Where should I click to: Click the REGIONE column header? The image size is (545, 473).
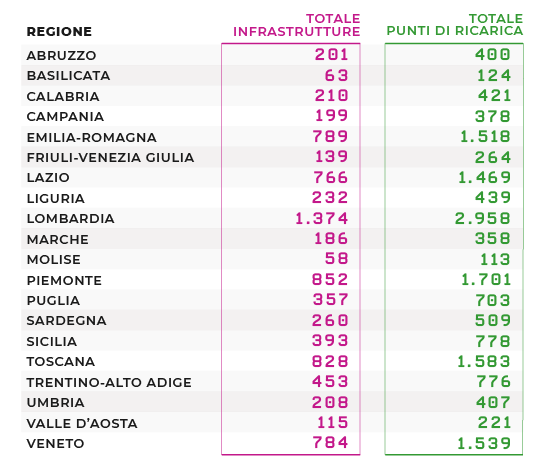tap(59, 32)
